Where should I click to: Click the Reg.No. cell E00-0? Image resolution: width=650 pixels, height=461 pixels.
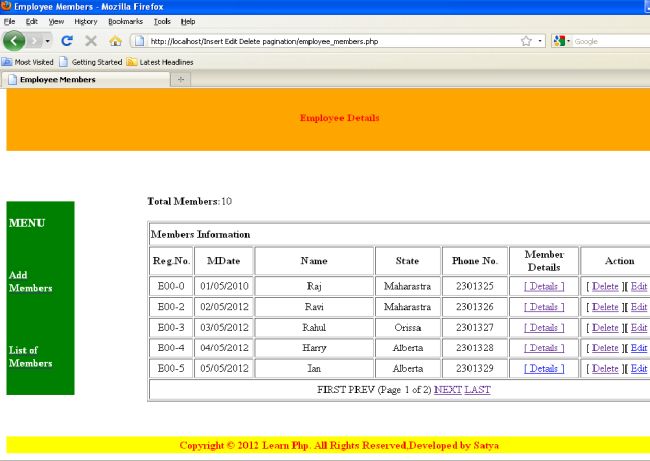tap(171, 286)
